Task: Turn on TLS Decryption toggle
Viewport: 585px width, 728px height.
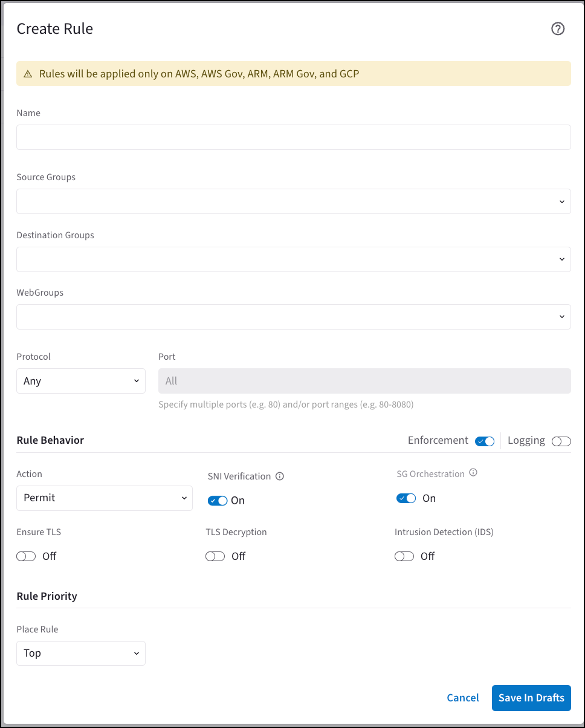Action: pyautogui.click(x=215, y=556)
